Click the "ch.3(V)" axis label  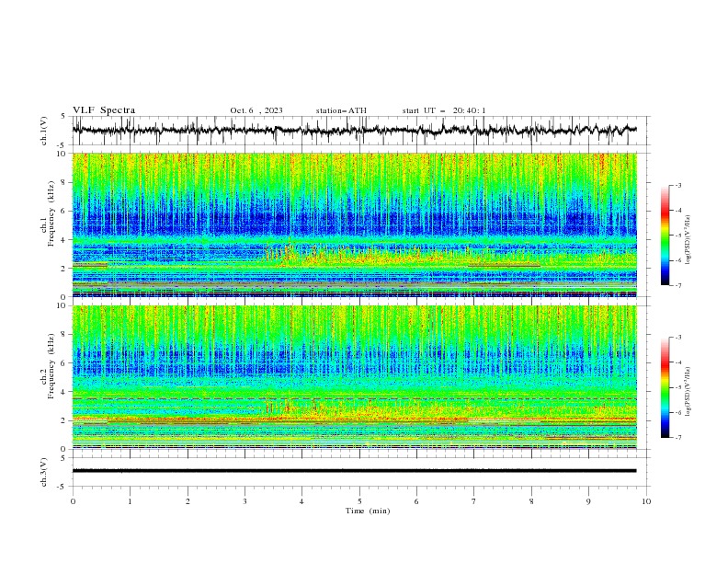coord(44,472)
